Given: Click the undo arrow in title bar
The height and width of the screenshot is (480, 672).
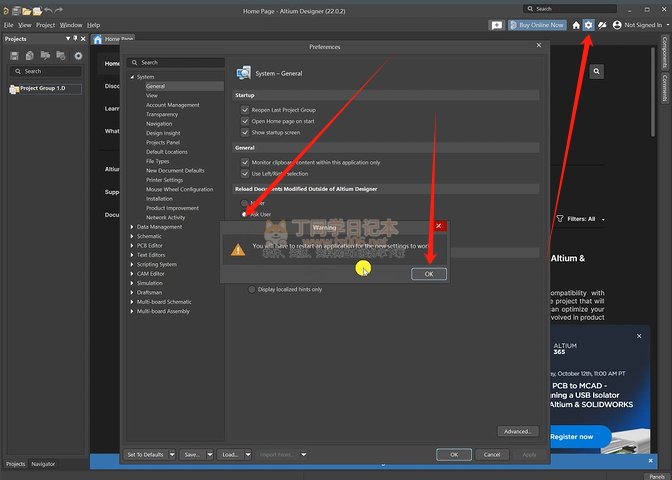Looking at the screenshot, I should click(x=48, y=10).
